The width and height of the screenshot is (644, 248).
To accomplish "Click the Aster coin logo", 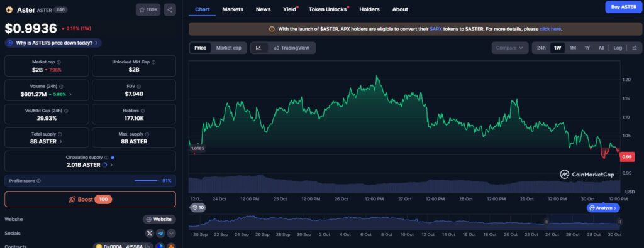I will click(9, 9).
